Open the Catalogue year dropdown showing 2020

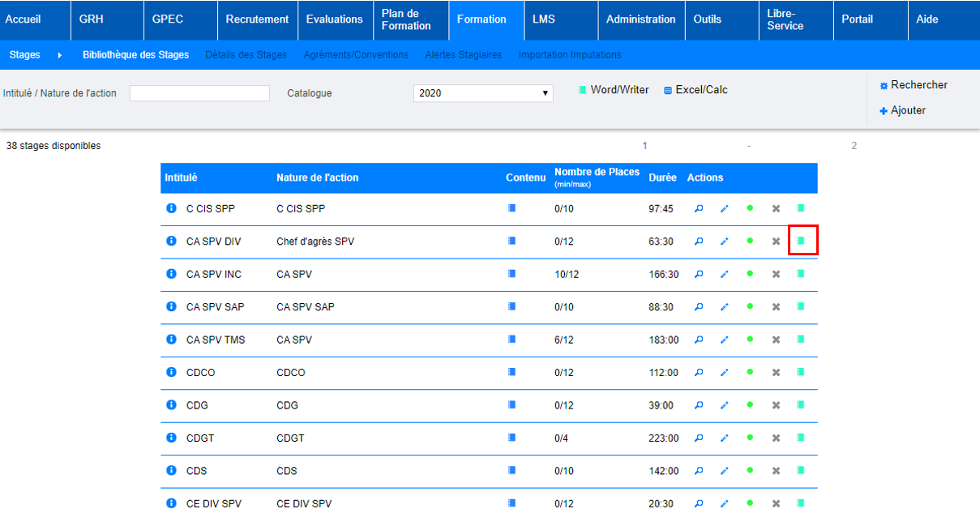pyautogui.click(x=483, y=93)
